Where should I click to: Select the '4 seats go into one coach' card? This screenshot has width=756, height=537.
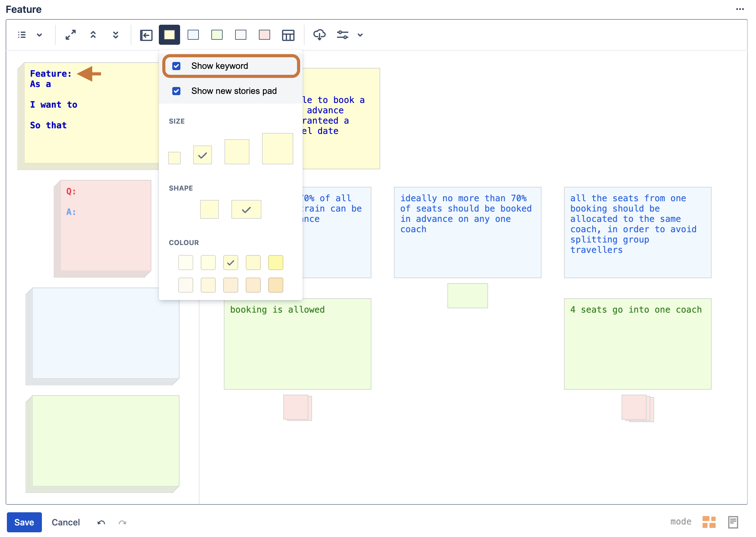(x=638, y=344)
